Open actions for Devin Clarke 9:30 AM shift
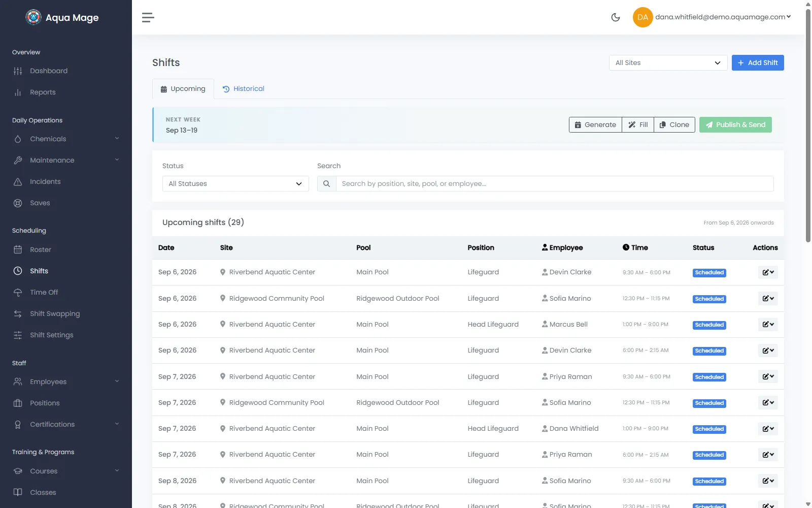Screen dimensions: 812x508 768,272
